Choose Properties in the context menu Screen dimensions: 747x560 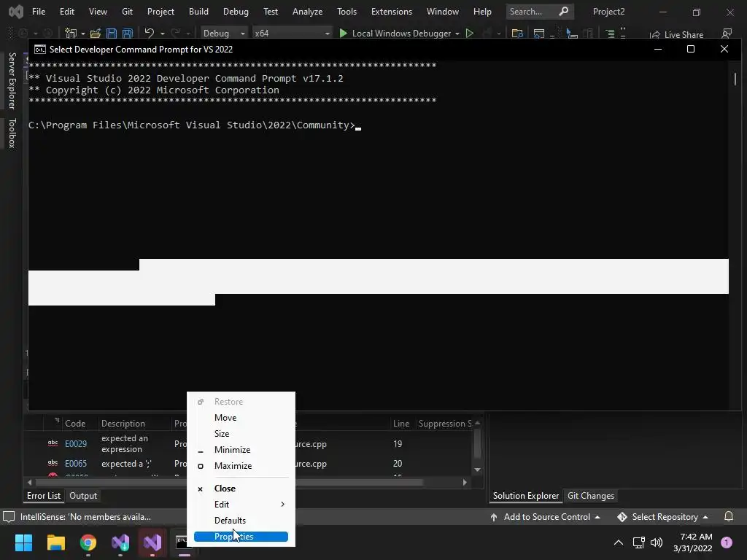241,537
